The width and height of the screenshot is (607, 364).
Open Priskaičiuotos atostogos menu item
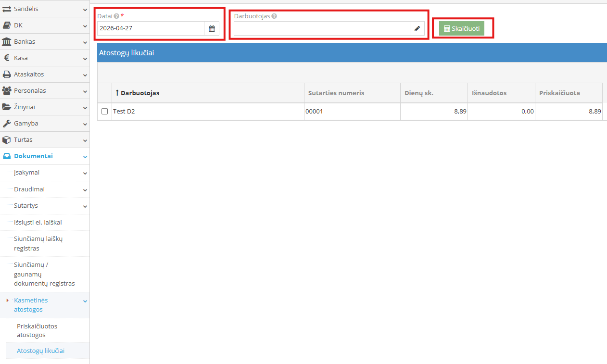[37, 330]
